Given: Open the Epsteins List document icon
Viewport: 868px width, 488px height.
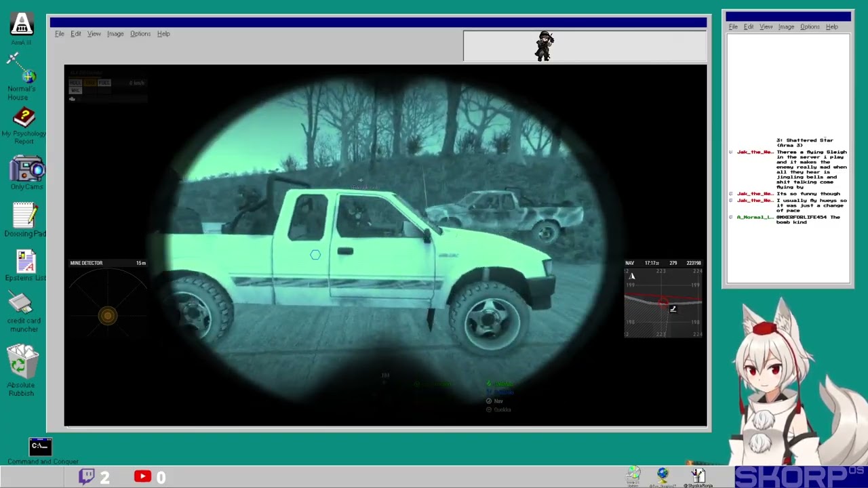Looking at the screenshot, I should point(26,261).
